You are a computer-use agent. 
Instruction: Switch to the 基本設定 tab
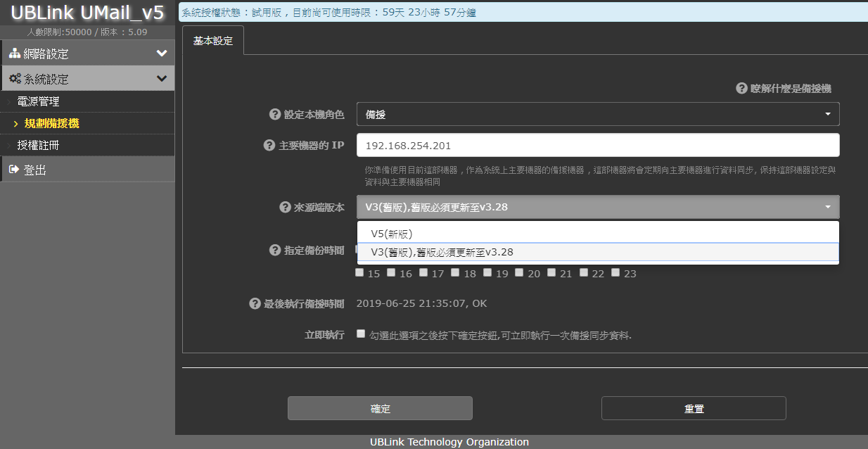tap(212, 41)
